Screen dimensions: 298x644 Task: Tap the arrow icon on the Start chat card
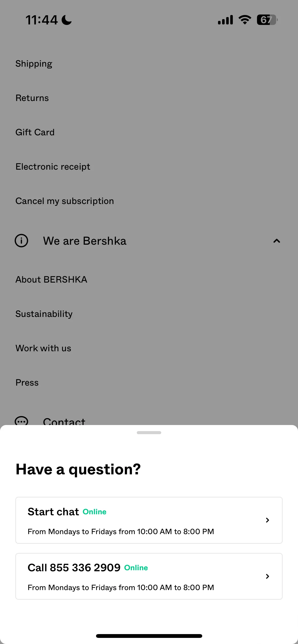[267, 520]
